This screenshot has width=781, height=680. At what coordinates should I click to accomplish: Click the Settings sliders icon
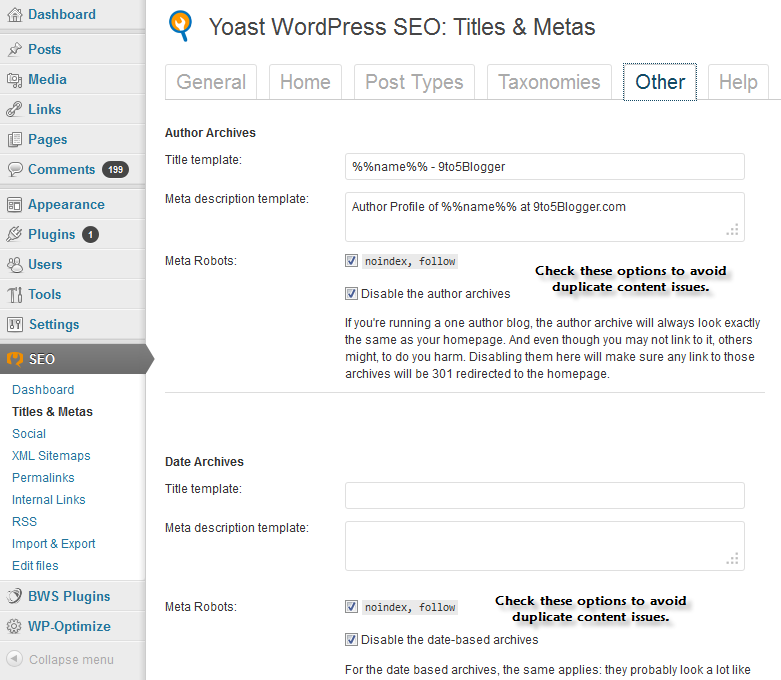[15, 324]
